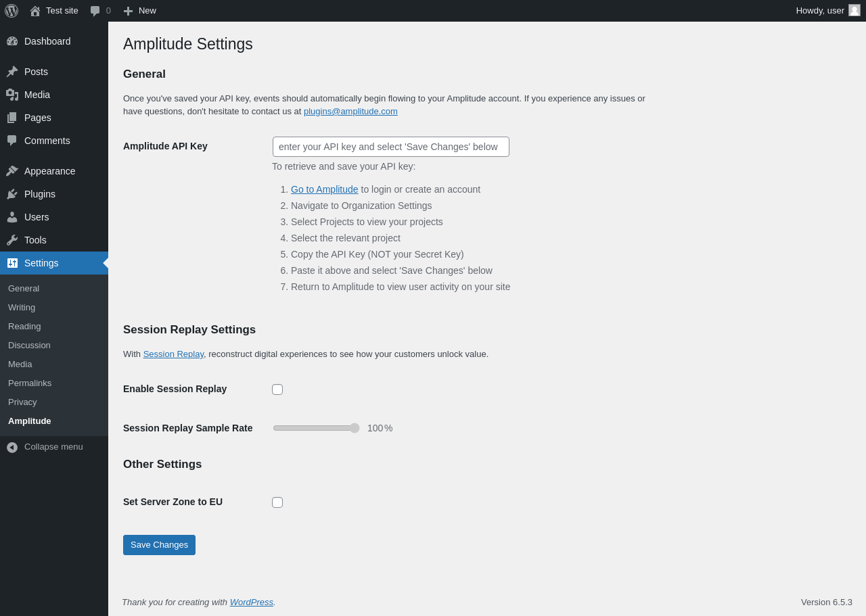Open Permalinks settings submenu item

coord(30,383)
